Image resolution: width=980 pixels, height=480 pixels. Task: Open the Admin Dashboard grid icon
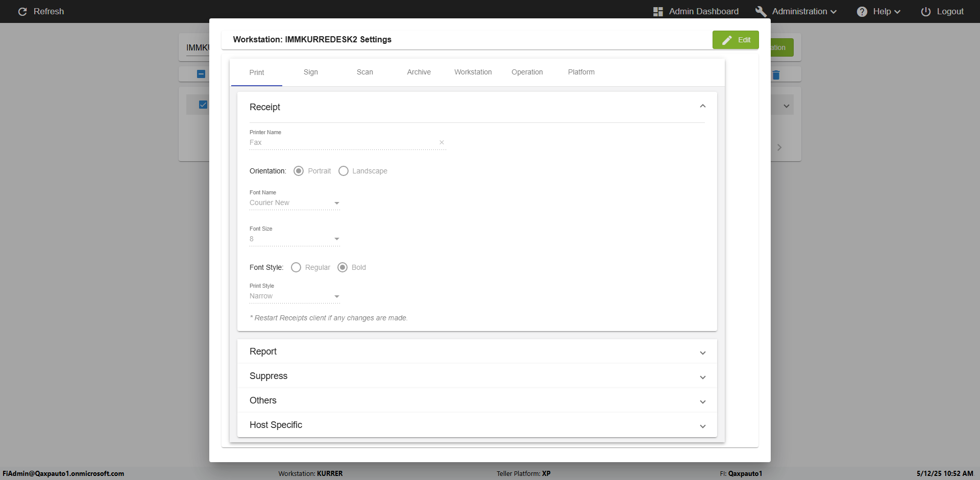(x=658, y=11)
